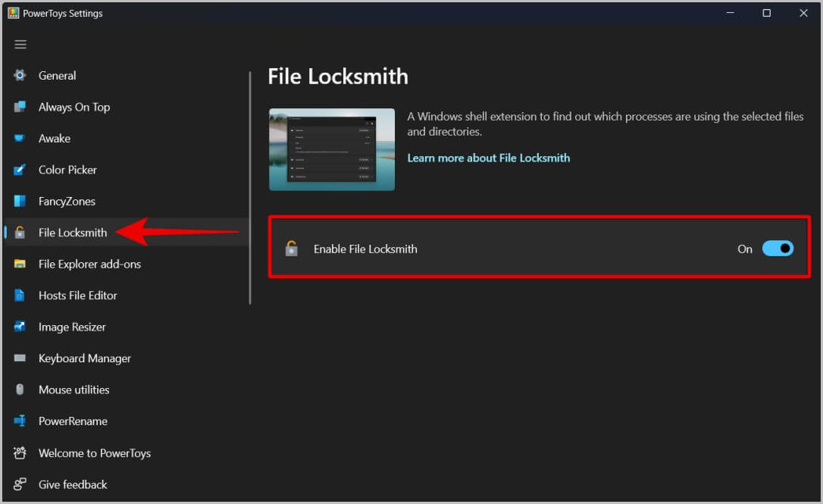This screenshot has height=504, width=823.
Task: Open the hamburger navigation menu
Action: 20,45
